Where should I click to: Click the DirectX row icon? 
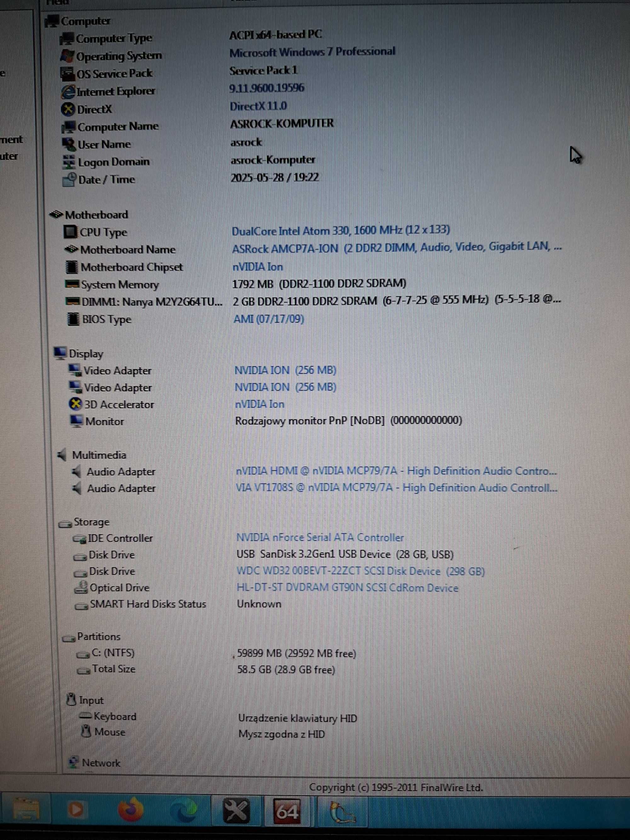click(68, 109)
